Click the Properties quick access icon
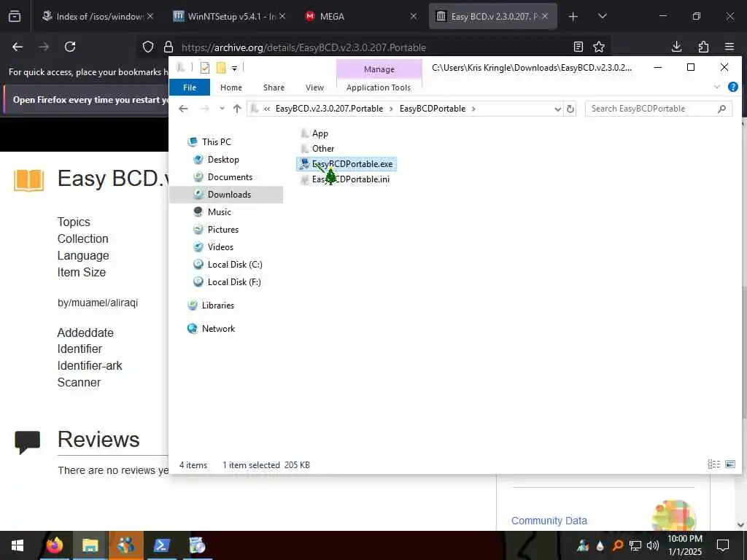747x560 pixels. coord(205,68)
